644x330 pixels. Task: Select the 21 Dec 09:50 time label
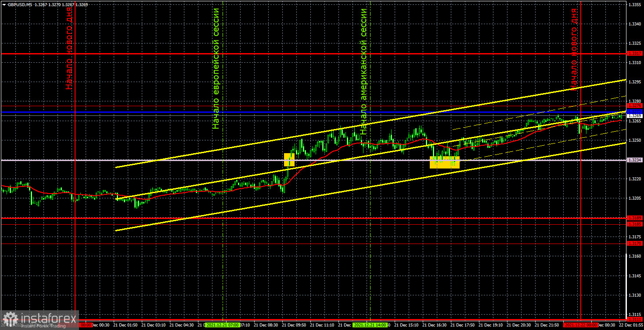pyautogui.click(x=294, y=325)
